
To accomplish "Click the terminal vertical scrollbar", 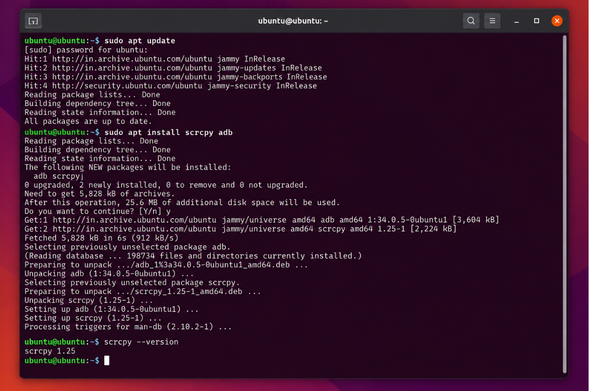I will point(564,204).
